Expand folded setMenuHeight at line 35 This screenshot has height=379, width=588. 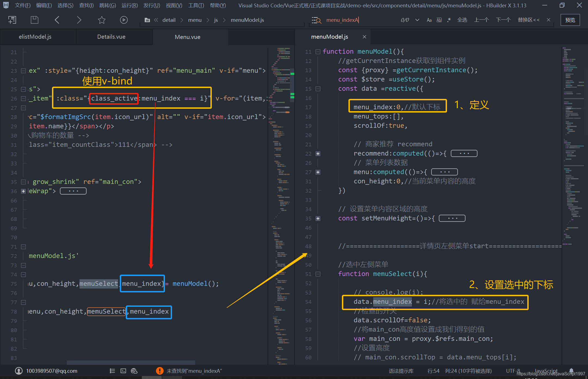[318, 219]
